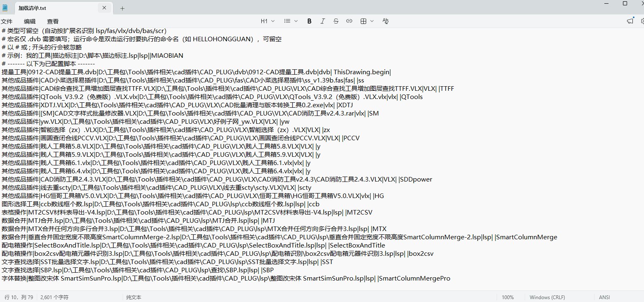
Task: Click the line starting with 提量工具
Action: click(x=196, y=72)
